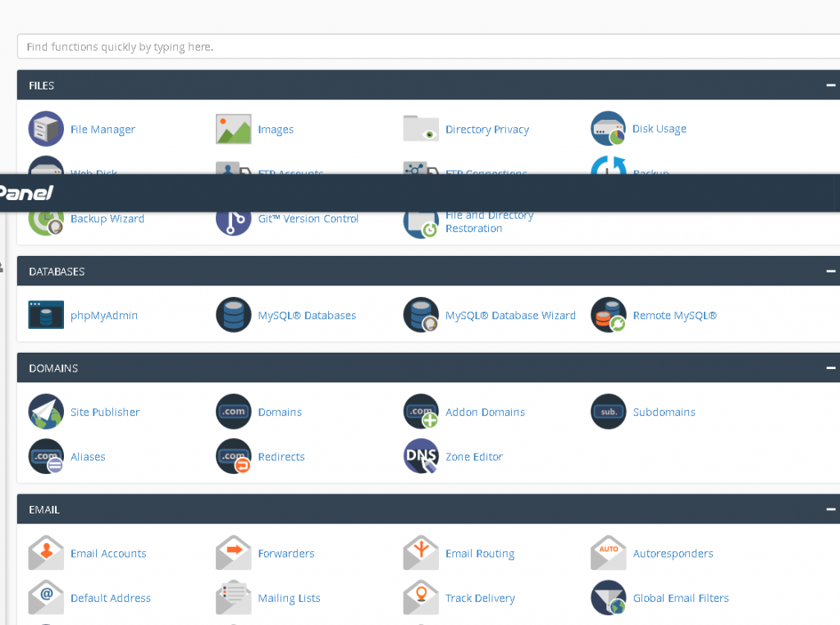
Task: Collapse the EMAIL section with minus
Action: 830,509
